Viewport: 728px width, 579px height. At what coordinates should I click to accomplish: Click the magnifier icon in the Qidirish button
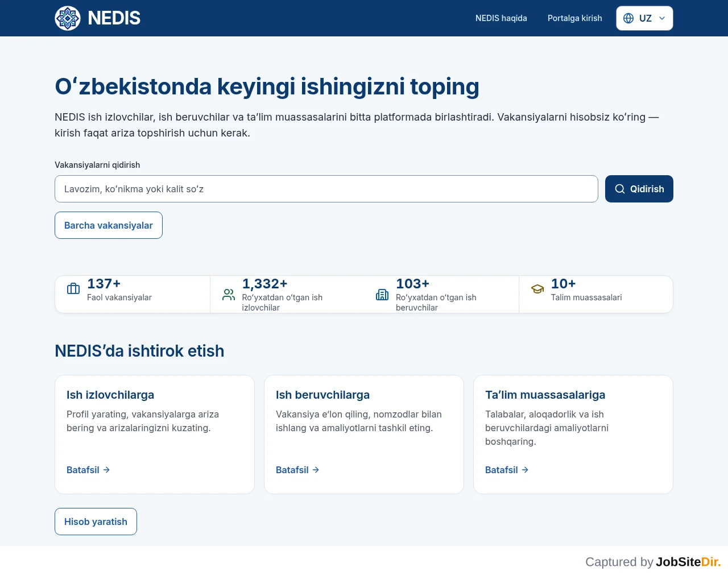pyautogui.click(x=620, y=189)
